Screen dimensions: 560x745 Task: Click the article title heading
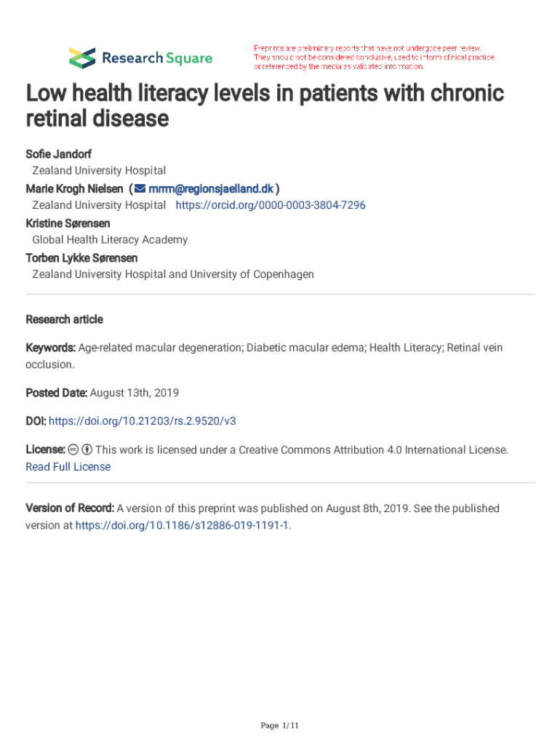[x=265, y=105]
